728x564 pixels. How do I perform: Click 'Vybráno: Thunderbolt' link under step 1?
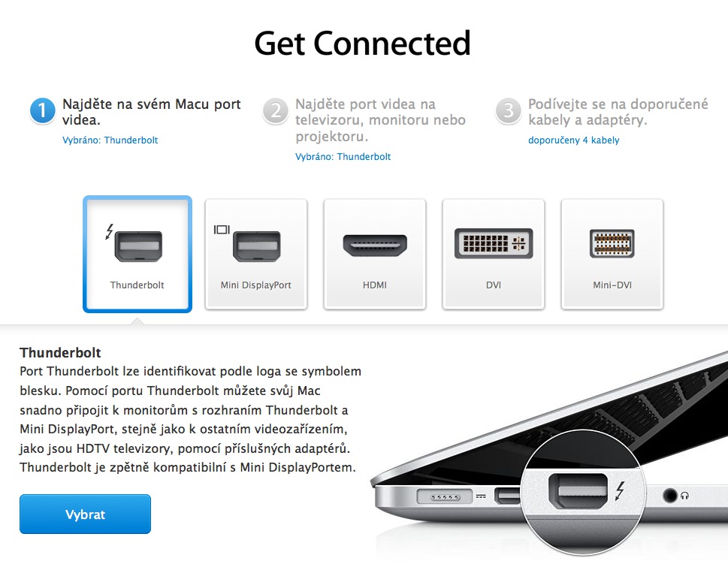[110, 140]
